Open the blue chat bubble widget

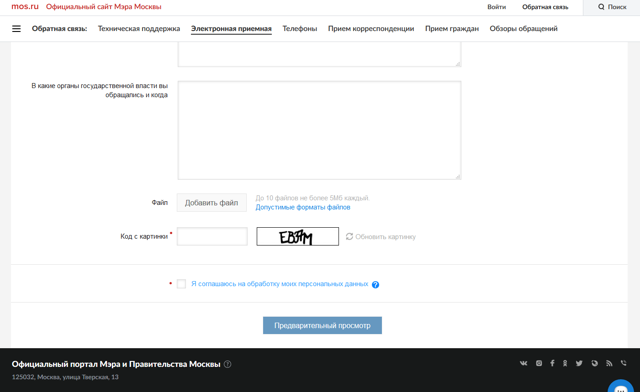(621, 386)
